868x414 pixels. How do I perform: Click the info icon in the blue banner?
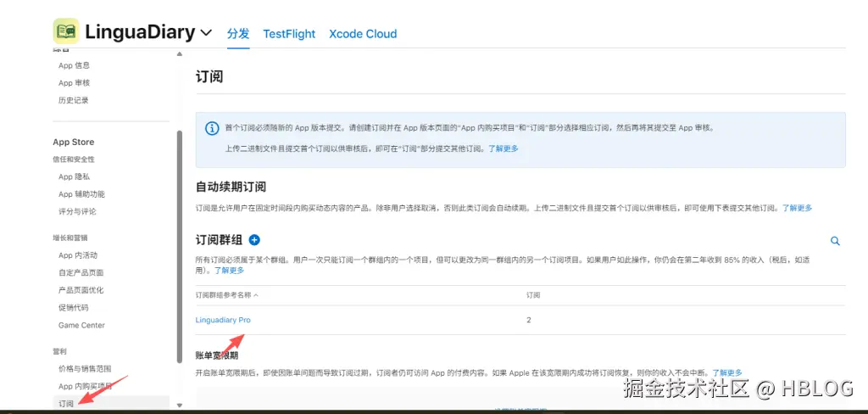(x=212, y=129)
